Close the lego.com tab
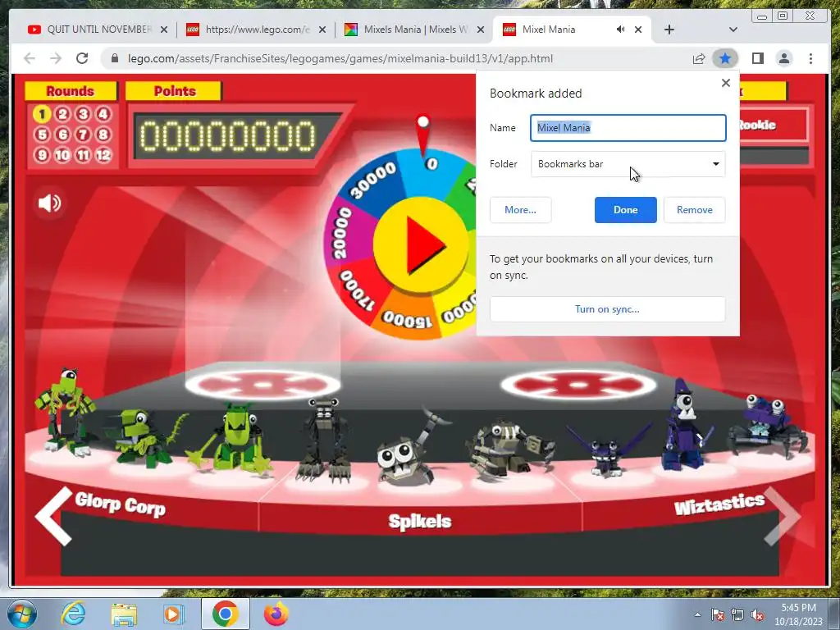The height and width of the screenshot is (630, 840). (x=322, y=30)
